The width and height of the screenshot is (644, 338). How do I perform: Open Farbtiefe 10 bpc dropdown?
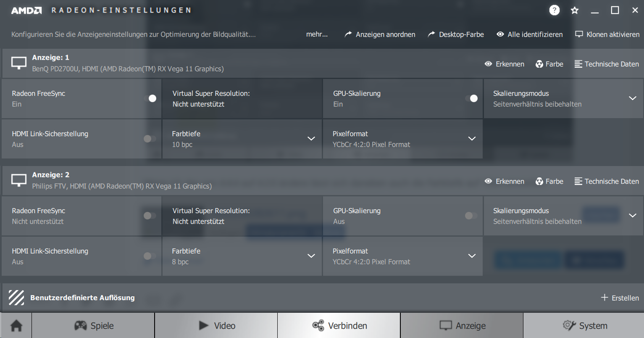(x=311, y=139)
